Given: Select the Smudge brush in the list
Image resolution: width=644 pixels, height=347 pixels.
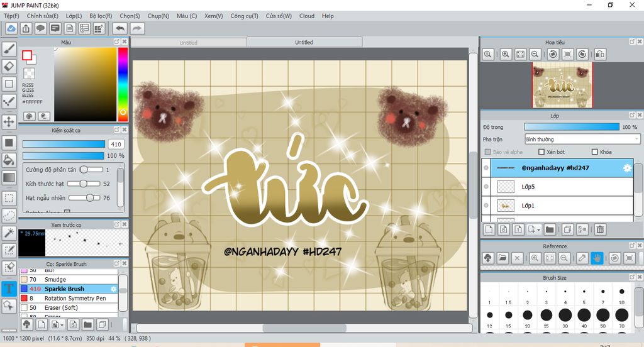Looking at the screenshot, I should click(69, 279).
